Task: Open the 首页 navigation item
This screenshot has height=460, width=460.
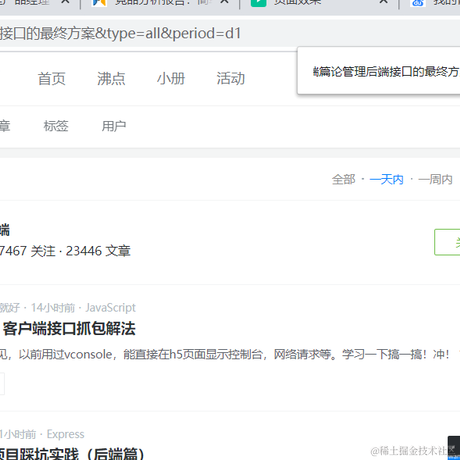Action: tap(51, 79)
